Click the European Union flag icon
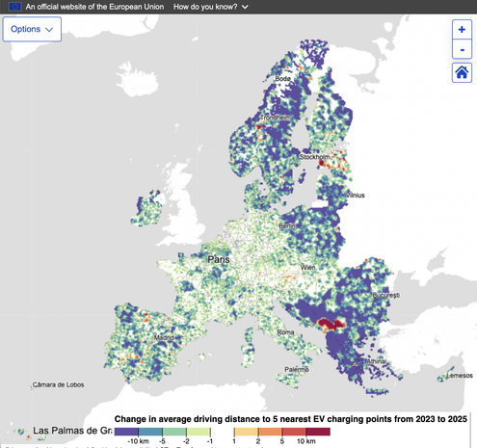The width and height of the screenshot is (477, 448). point(14,7)
